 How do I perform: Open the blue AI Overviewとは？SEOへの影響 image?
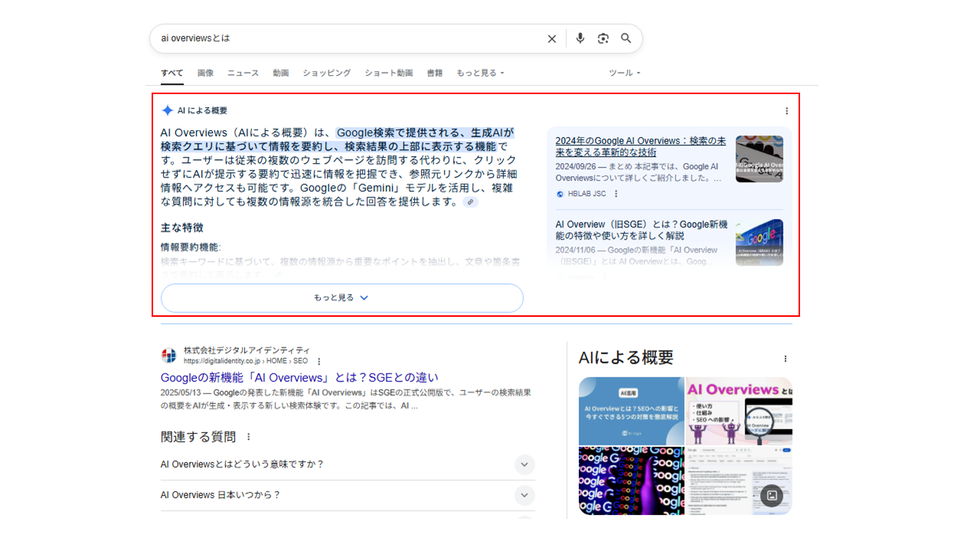click(631, 411)
